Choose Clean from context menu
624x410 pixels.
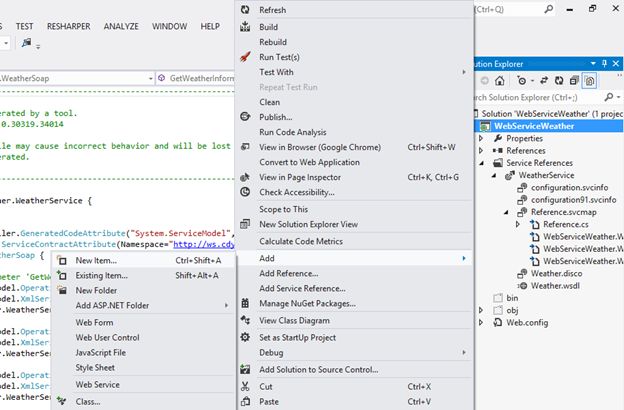(355, 102)
